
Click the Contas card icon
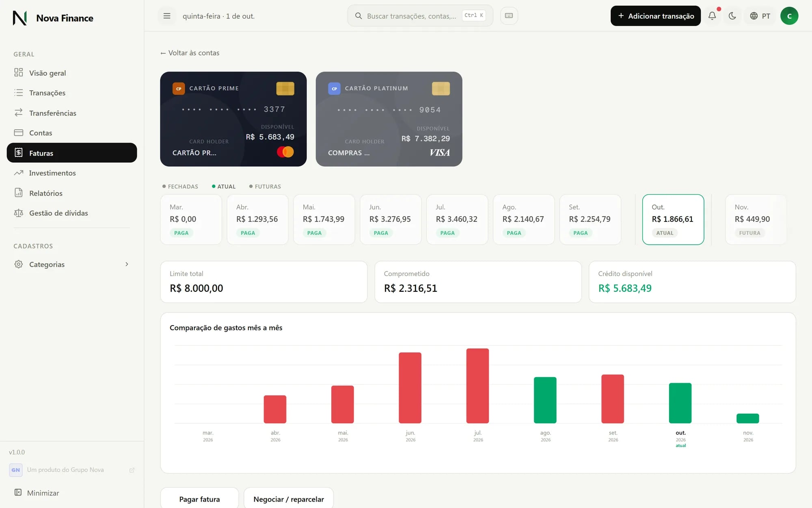(x=18, y=132)
